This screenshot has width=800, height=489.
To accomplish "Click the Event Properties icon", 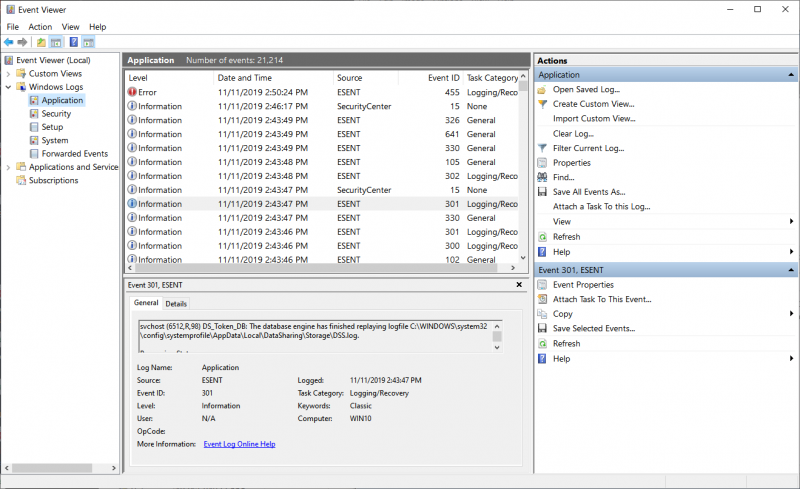I will 542,285.
